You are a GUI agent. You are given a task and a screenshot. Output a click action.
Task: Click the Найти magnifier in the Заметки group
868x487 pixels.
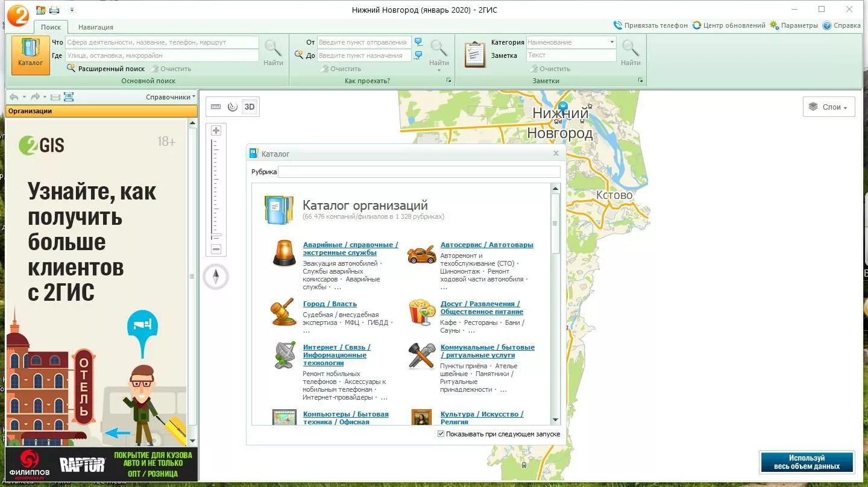click(631, 52)
